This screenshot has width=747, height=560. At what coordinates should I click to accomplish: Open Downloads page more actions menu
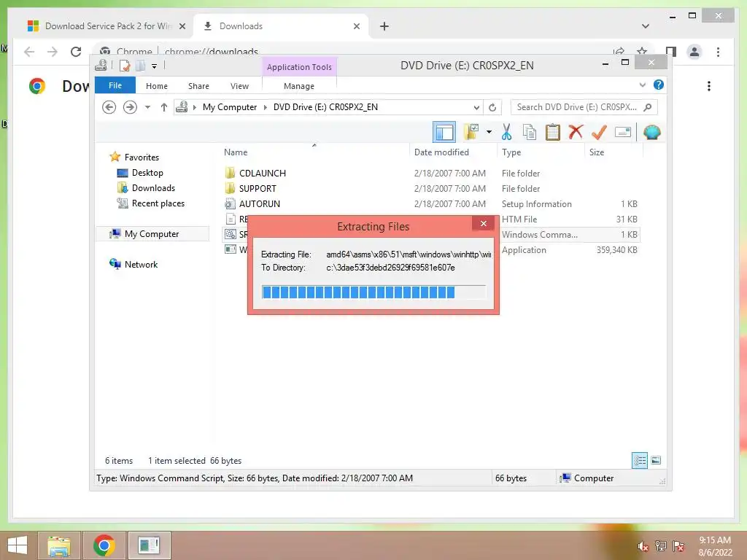pos(709,86)
